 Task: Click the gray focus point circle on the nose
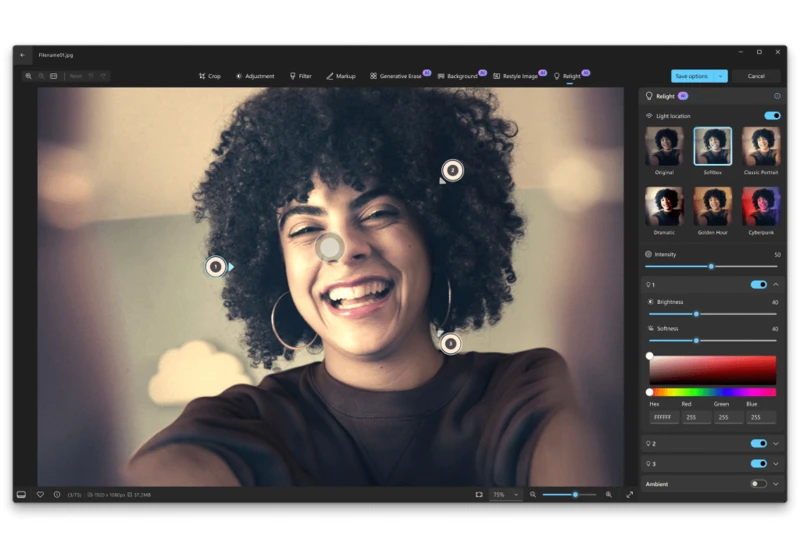[329, 247]
